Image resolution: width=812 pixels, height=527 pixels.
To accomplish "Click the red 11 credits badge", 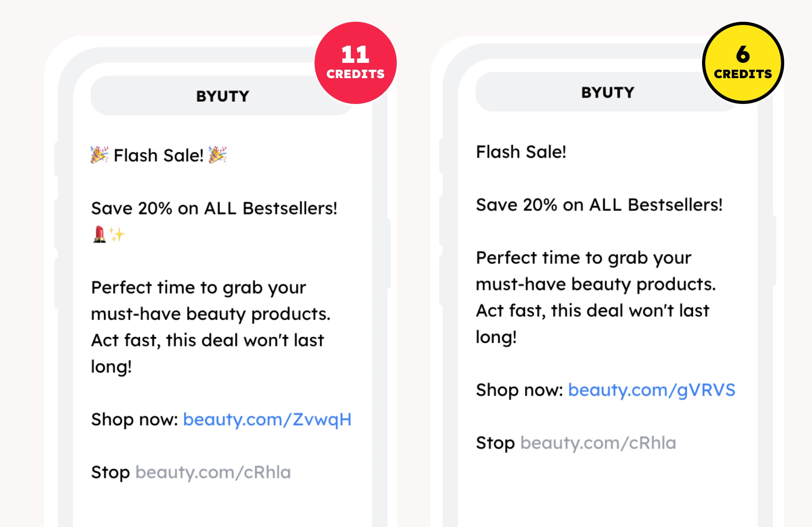I will pos(355,62).
